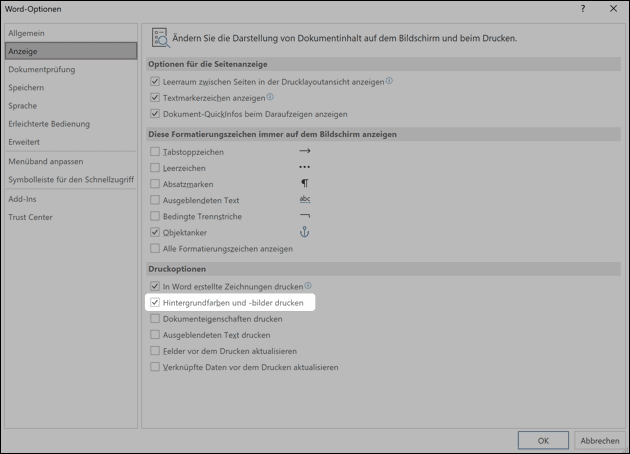This screenshot has height=454, width=630.
Task: Open help with the question mark
Action: point(583,9)
